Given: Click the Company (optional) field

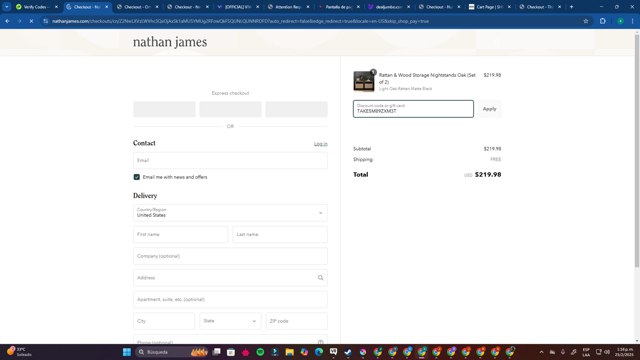Looking at the screenshot, I should click(230, 256).
